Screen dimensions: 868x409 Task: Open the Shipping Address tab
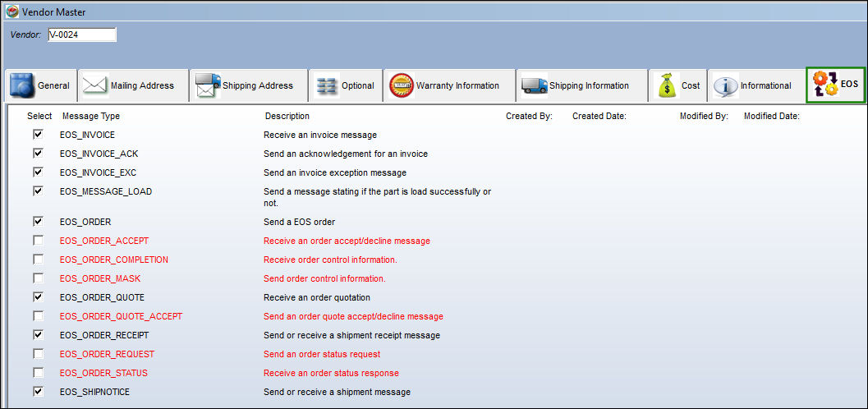coord(248,85)
